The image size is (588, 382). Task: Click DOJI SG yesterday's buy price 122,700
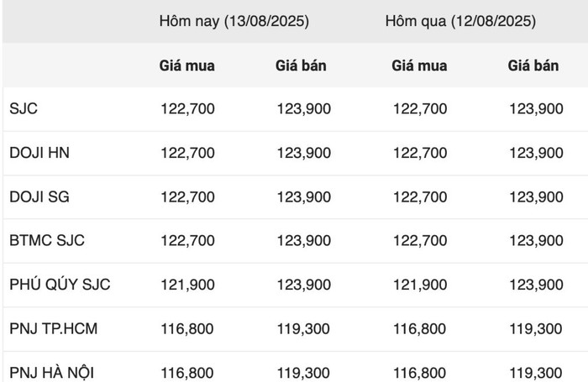point(420,196)
